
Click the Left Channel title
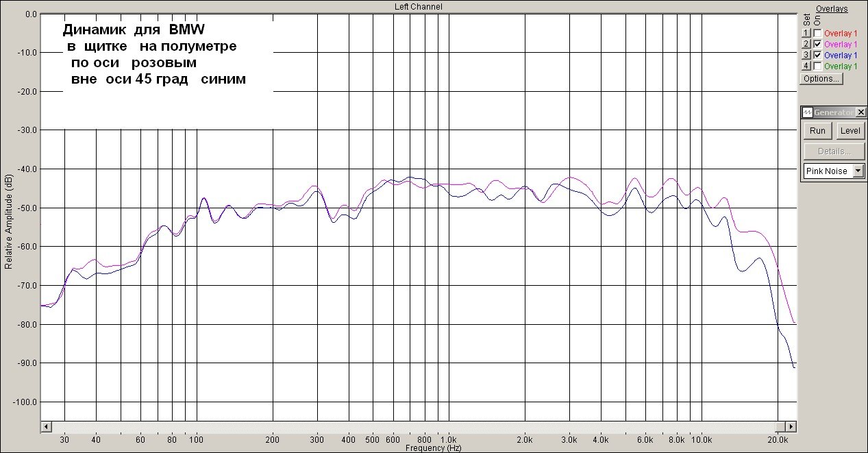click(419, 6)
